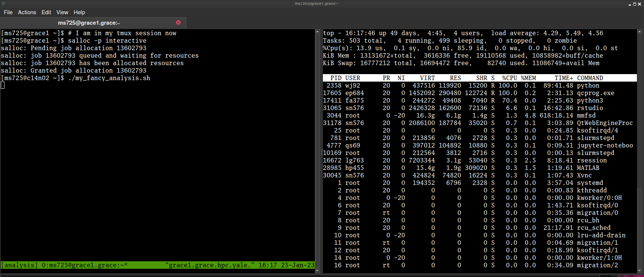Click the qcprog.exe process row
The image size is (644, 277).
[x=480, y=93]
